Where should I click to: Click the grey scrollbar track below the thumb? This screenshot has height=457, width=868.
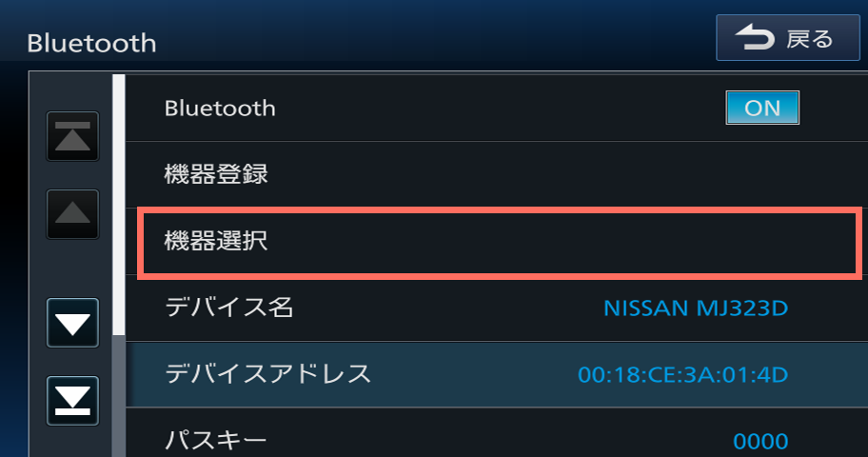[119, 400]
